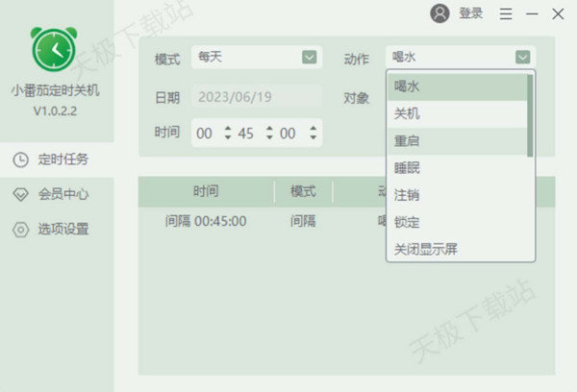Select 关机 from the action list
577x392 pixels.
click(407, 113)
